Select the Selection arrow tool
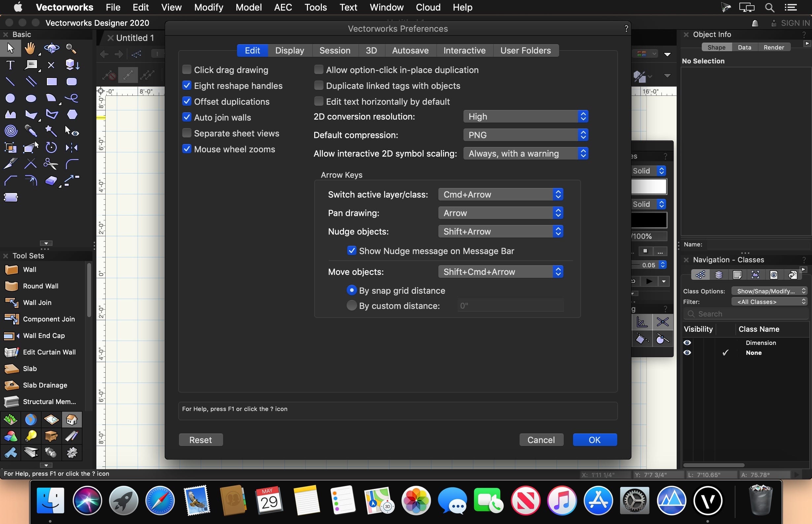This screenshot has height=524, width=812. pyautogui.click(x=11, y=48)
